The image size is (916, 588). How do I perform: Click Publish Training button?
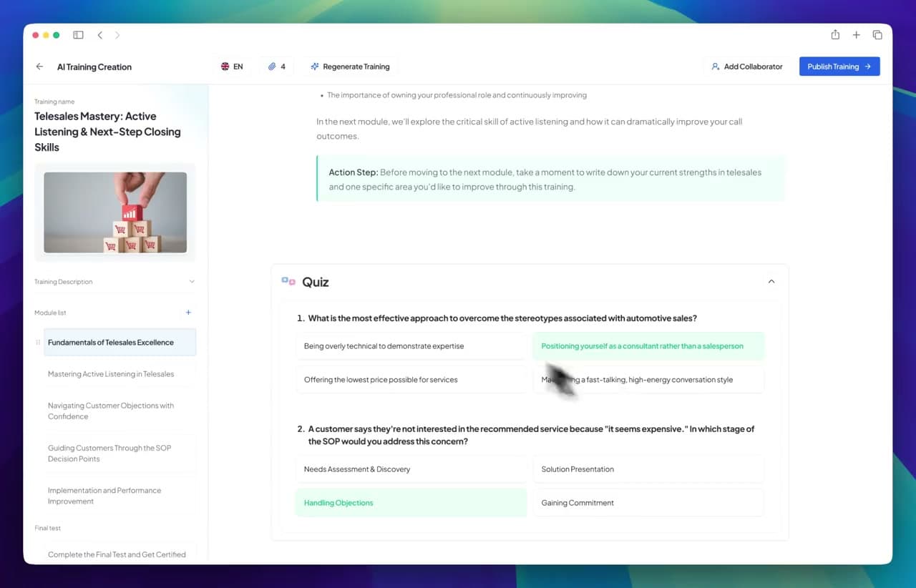(839, 67)
